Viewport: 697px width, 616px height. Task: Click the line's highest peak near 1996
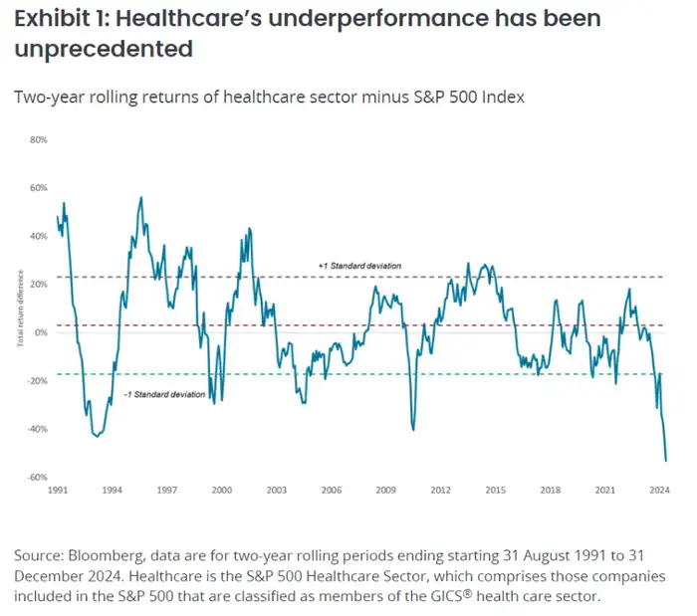141,198
